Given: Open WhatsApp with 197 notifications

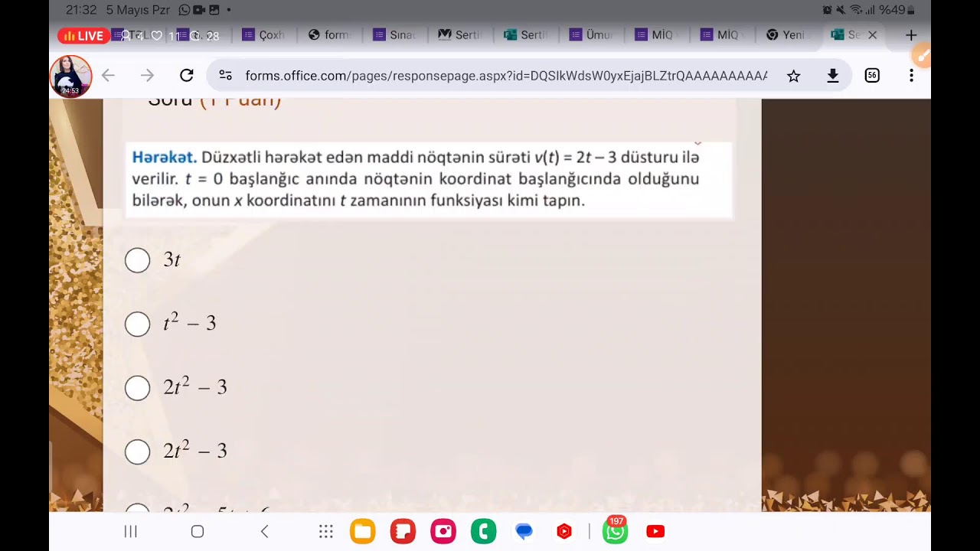Looking at the screenshot, I should pos(615,530).
